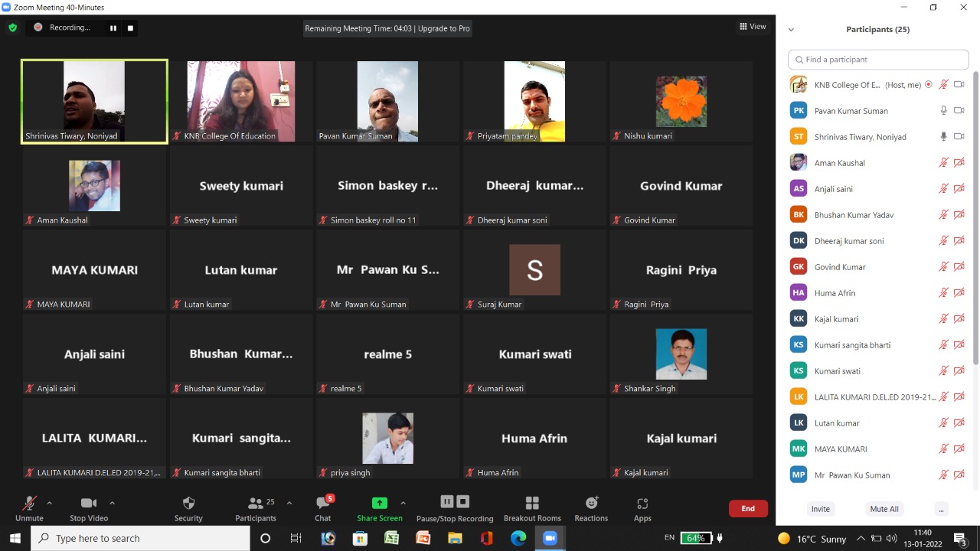Open the weather 16°C Sunny widget
The width and height of the screenshot is (980, 551).
click(812, 539)
